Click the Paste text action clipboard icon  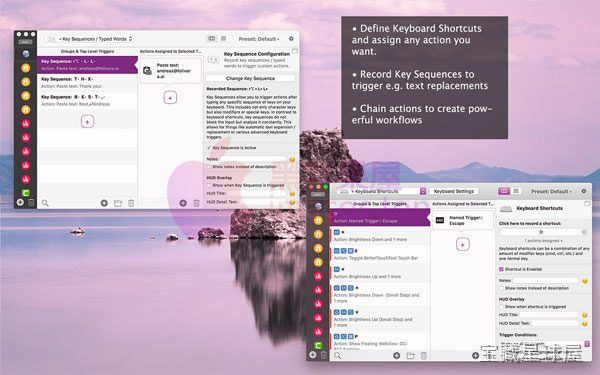[147, 70]
